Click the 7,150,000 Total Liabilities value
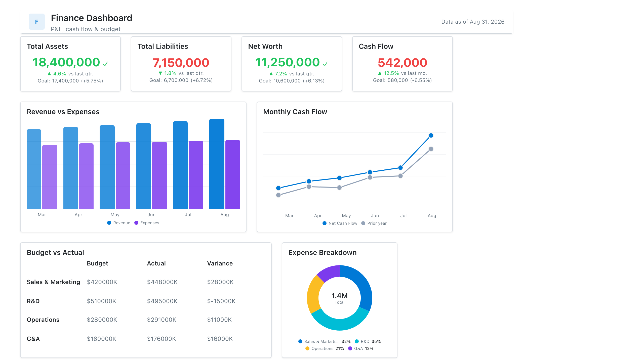This screenshot has height=362, width=644. point(181,63)
